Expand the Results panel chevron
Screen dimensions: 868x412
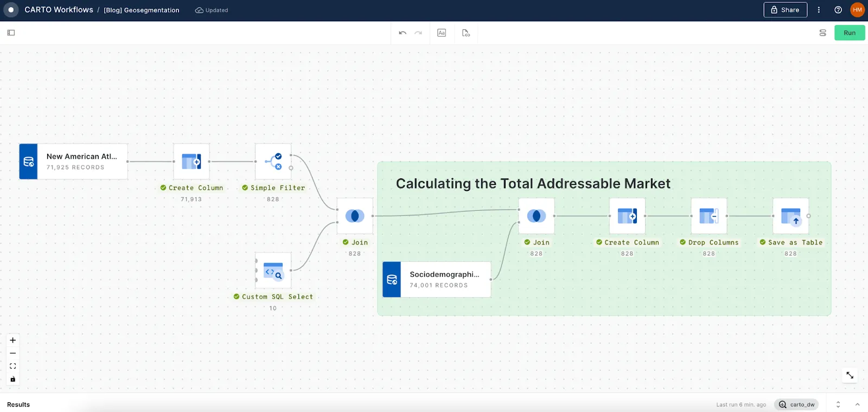857,404
